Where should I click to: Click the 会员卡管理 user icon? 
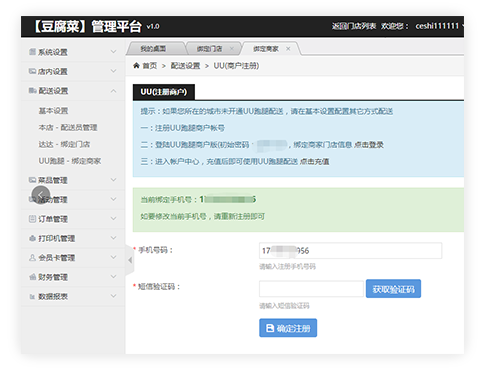point(32,257)
